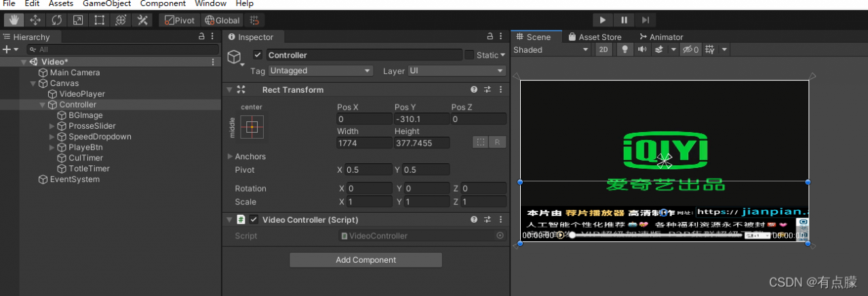Select the Move tool
The image size is (868, 296).
pyautogui.click(x=35, y=20)
